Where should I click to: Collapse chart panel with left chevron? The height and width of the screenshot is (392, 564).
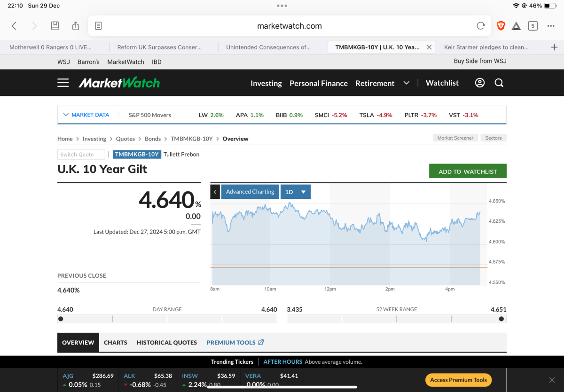coord(215,192)
